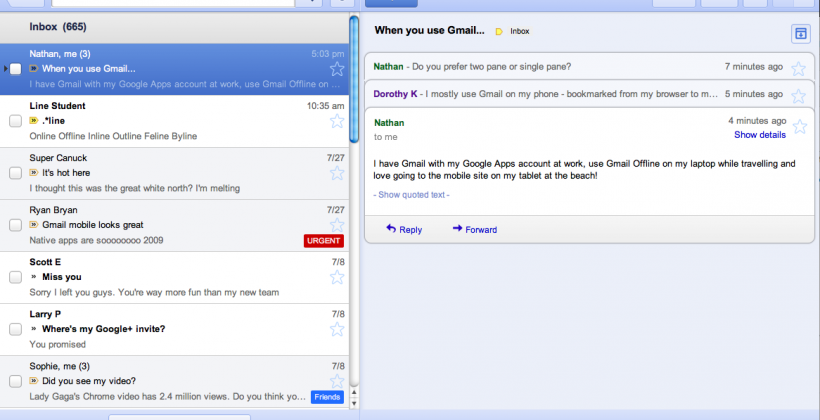Click conversation title 'When you use Gmail...' in reading pane
820x420 pixels.
(x=429, y=30)
